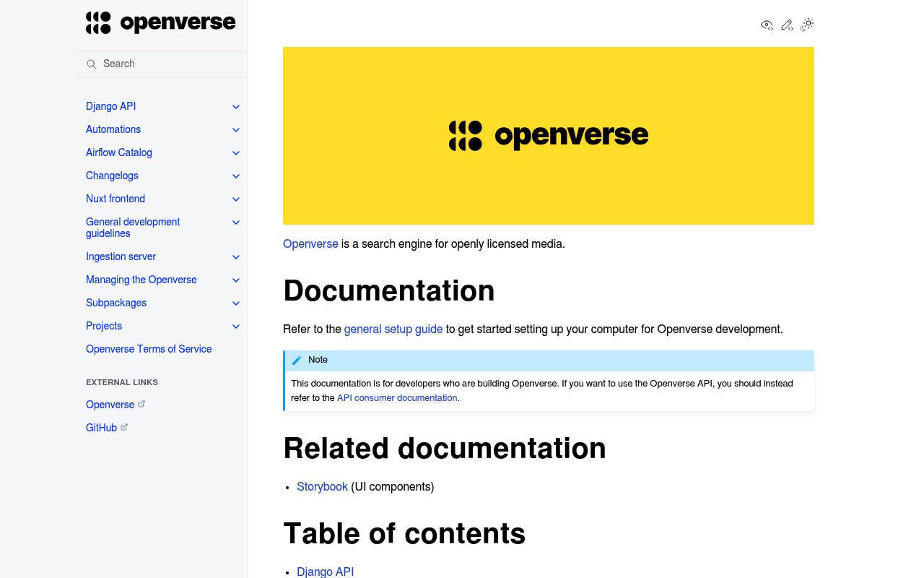Click the Table of contents heading
The width and height of the screenshot is (924, 578).
coord(404,533)
